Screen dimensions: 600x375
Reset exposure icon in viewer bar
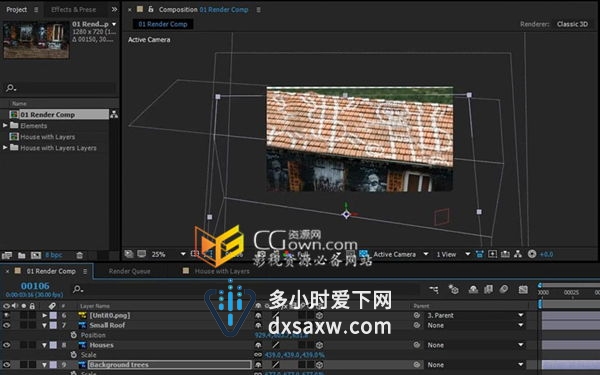pyautogui.click(x=532, y=254)
